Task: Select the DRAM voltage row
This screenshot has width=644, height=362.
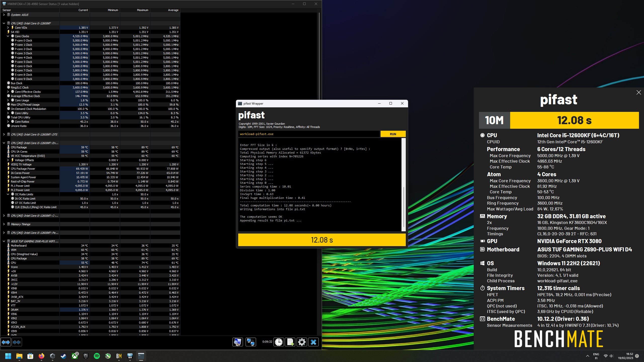Action: coord(90,310)
